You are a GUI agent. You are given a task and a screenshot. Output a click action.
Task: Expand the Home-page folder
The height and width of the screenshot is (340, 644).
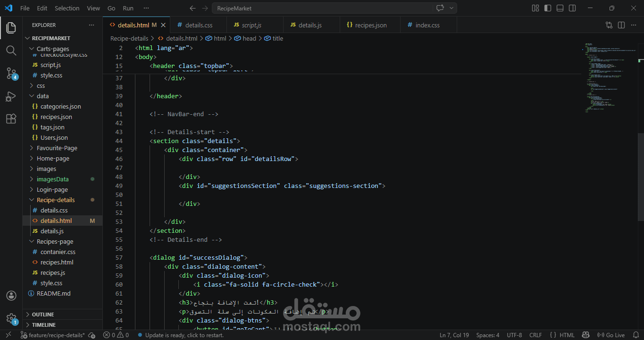62,158
